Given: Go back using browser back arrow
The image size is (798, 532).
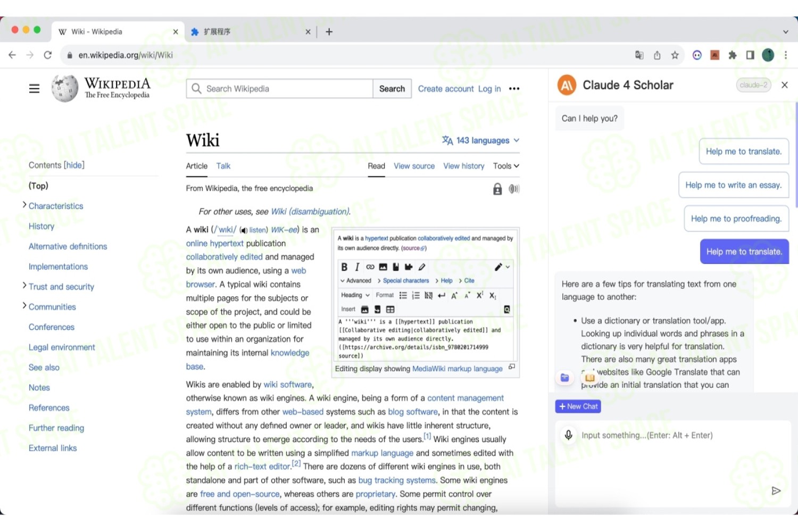Looking at the screenshot, I should 12,55.
